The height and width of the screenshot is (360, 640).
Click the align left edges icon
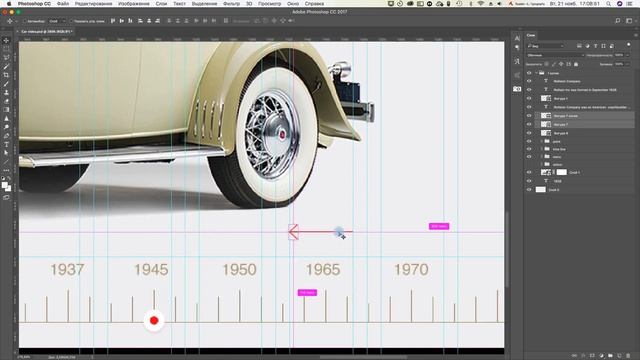[140, 21]
